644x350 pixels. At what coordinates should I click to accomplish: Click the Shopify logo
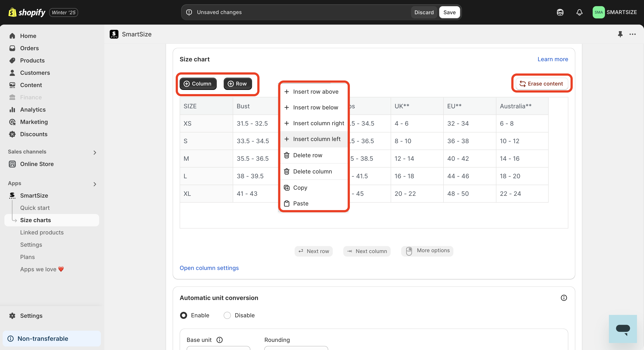27,12
